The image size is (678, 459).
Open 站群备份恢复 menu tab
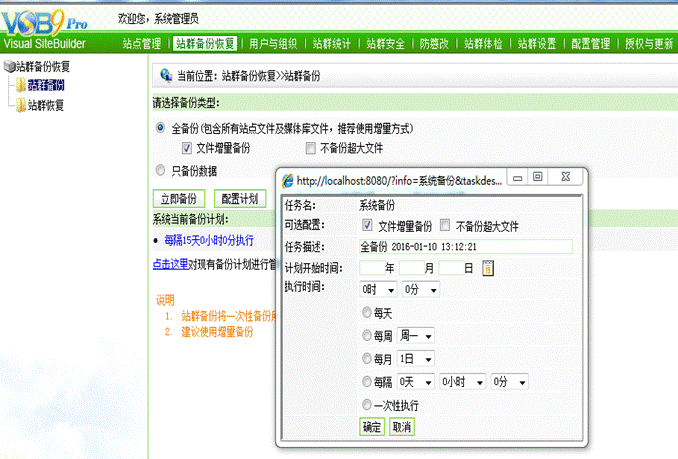click(x=205, y=43)
